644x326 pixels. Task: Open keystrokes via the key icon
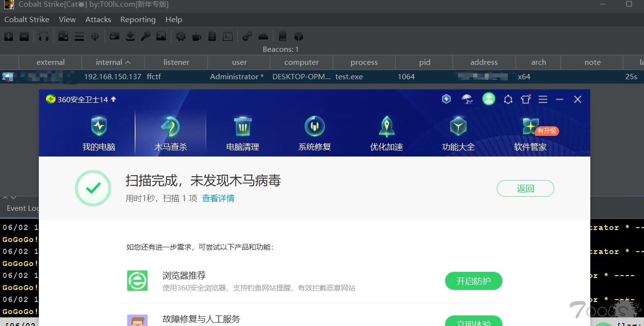pos(146,36)
